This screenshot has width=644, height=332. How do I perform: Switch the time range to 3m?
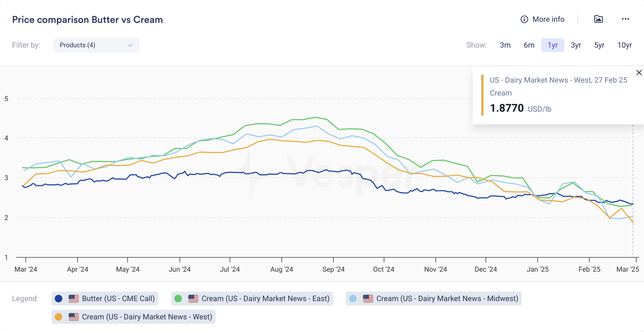(x=505, y=45)
